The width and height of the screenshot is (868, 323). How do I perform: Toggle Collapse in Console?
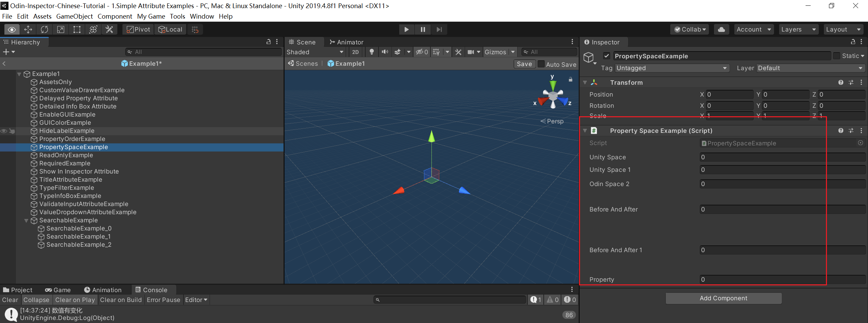pyautogui.click(x=36, y=300)
